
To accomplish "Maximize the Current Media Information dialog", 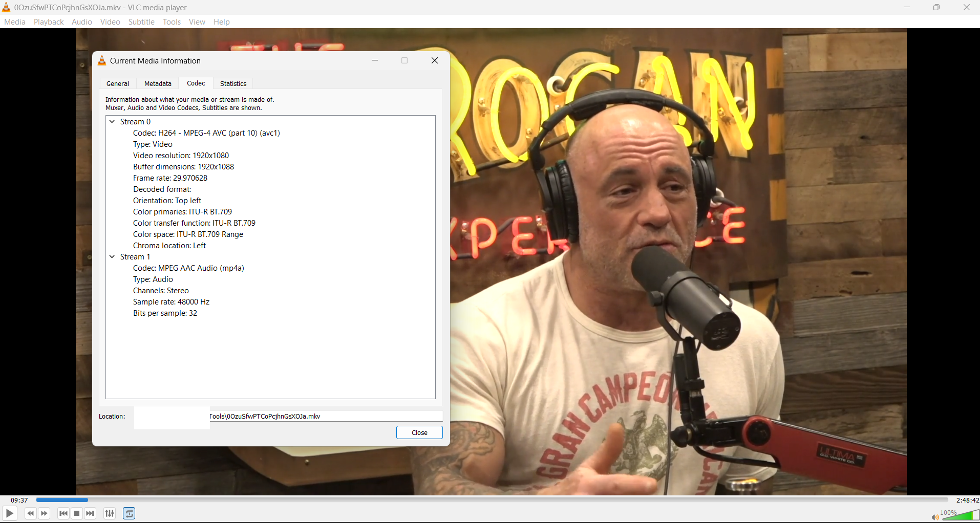I will 404,60.
